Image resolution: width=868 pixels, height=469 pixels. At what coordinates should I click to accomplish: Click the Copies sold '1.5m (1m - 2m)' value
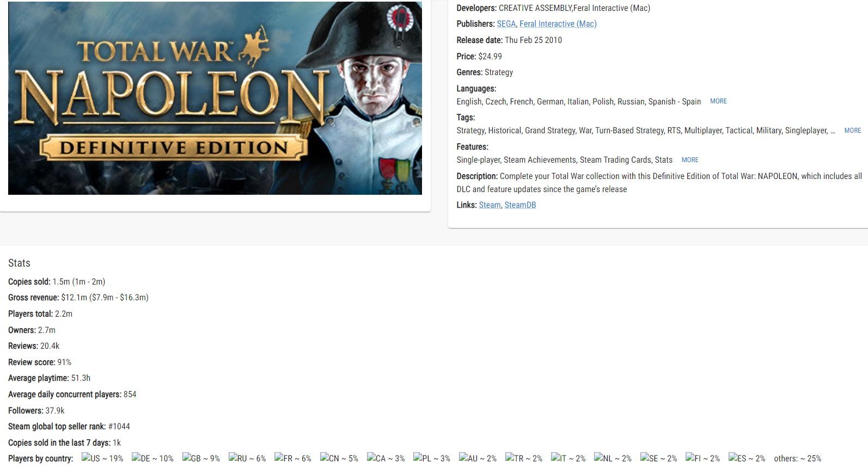(x=79, y=282)
